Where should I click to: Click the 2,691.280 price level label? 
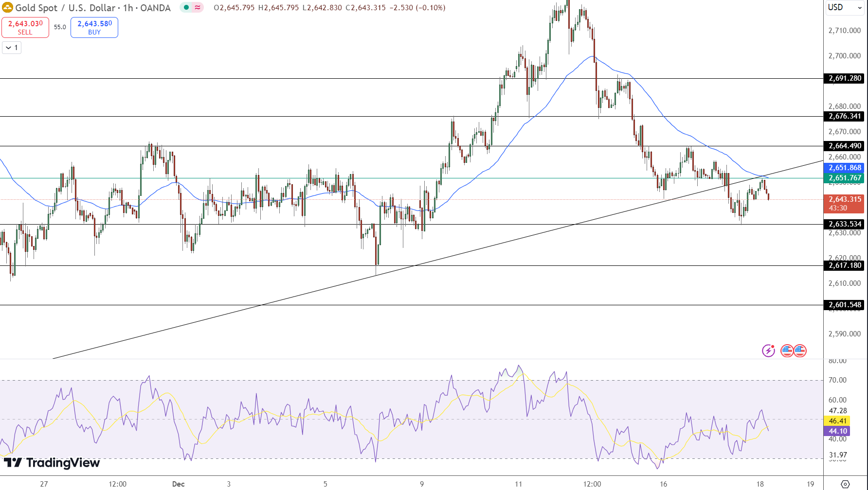pos(844,78)
